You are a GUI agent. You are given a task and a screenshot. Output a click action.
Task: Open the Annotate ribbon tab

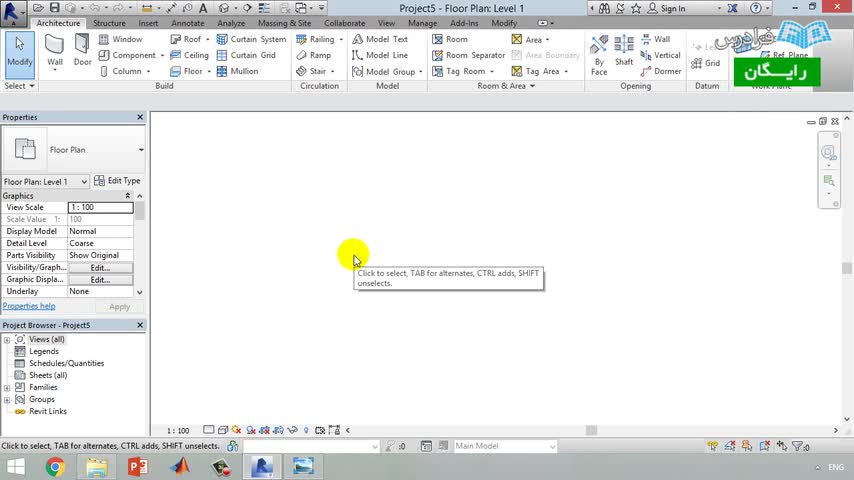187,23
